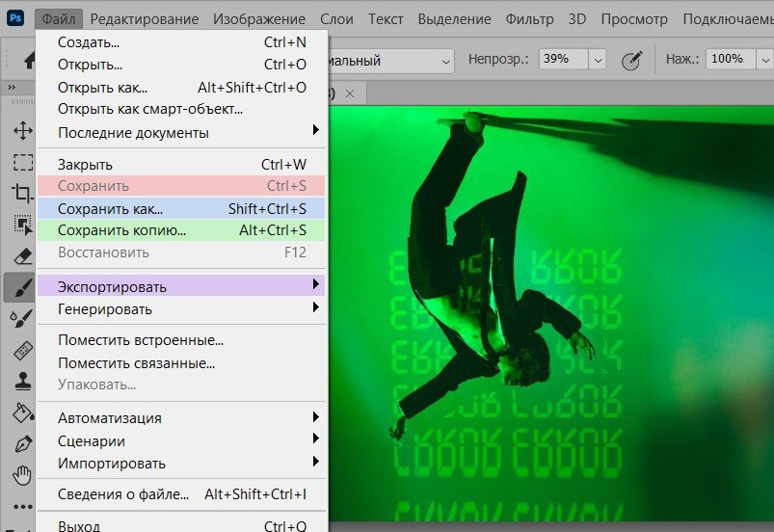Viewport: 774px width, 532px height.
Task: Open the Редактирование menu
Action: point(145,19)
